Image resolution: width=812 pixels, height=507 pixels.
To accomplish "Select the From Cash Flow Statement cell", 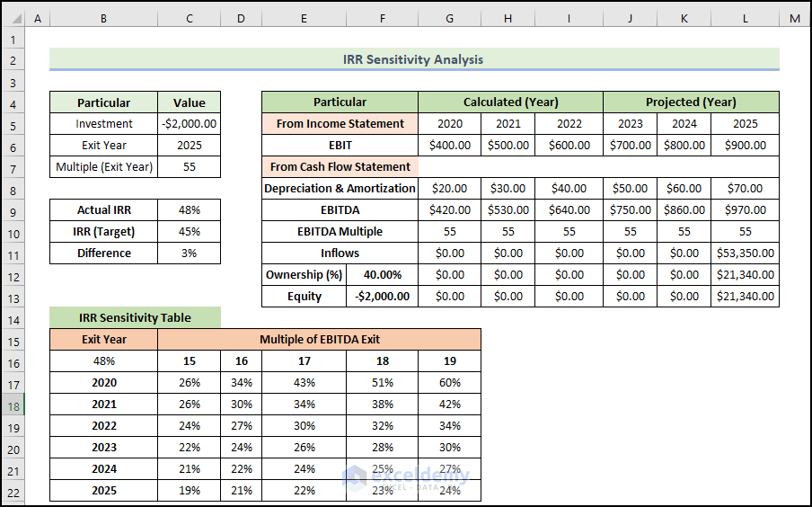I will [340, 167].
